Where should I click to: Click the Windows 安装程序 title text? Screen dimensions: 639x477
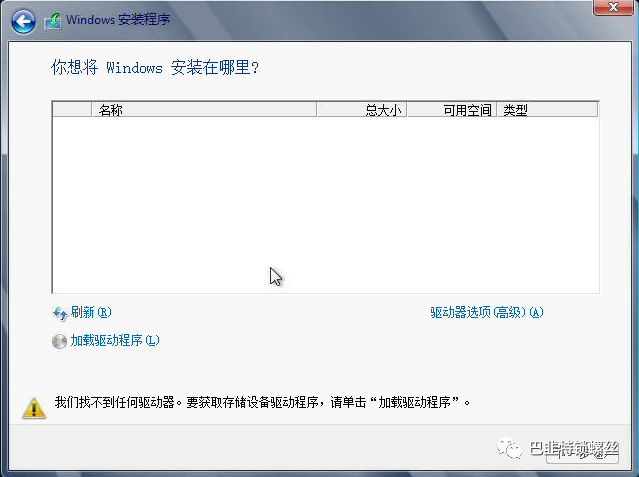click(118, 20)
